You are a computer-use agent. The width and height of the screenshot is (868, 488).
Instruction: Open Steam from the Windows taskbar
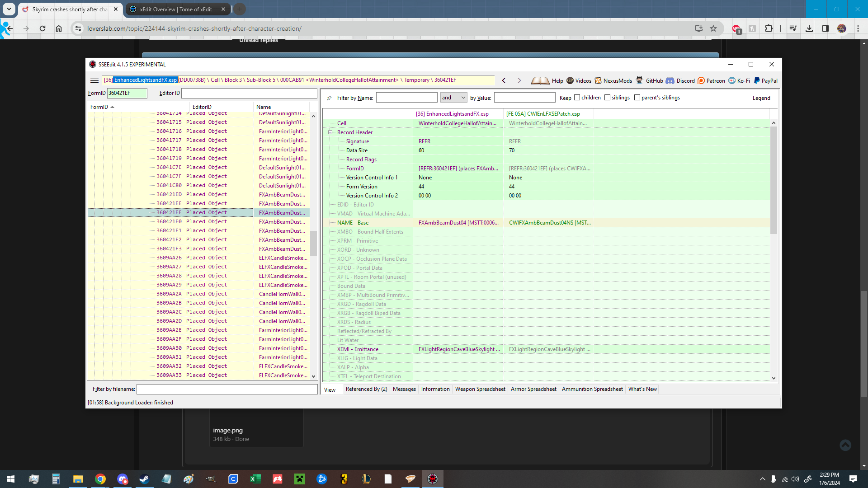144,479
